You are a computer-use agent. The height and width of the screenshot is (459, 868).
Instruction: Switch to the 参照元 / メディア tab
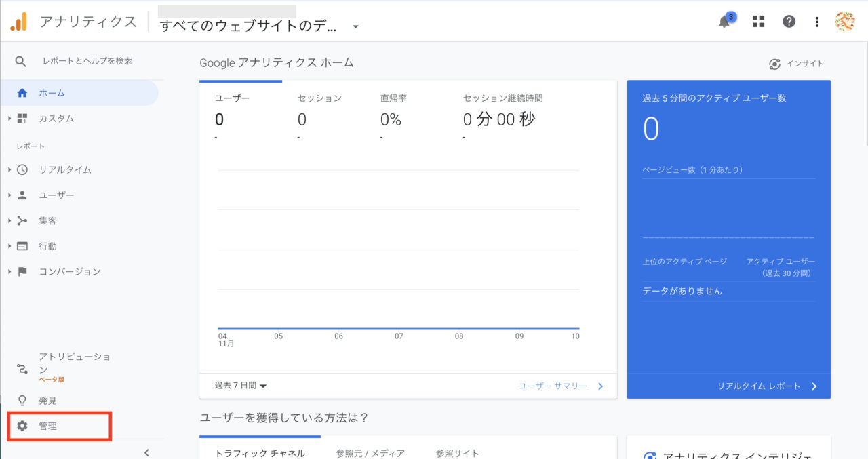click(x=370, y=453)
